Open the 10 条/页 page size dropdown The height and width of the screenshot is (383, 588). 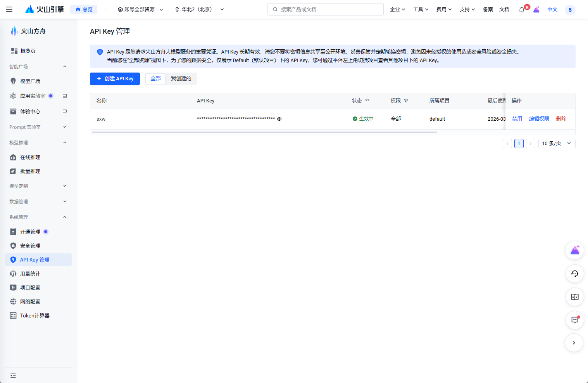click(557, 143)
